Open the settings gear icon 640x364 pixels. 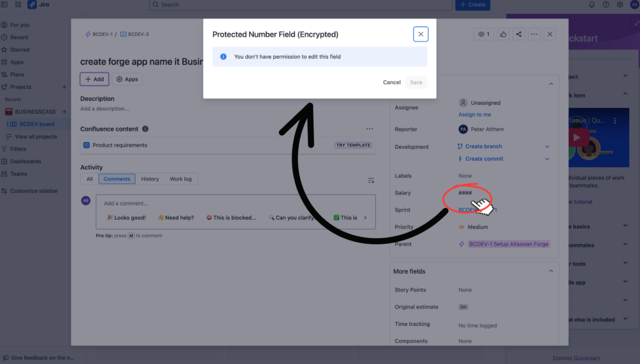click(620, 5)
